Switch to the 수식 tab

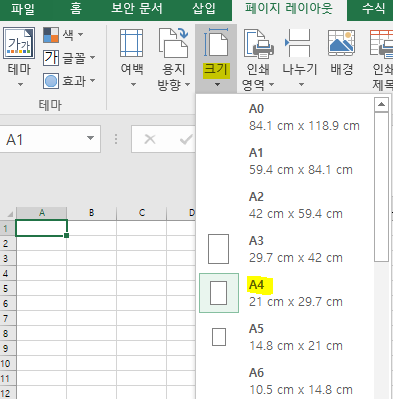point(373,9)
